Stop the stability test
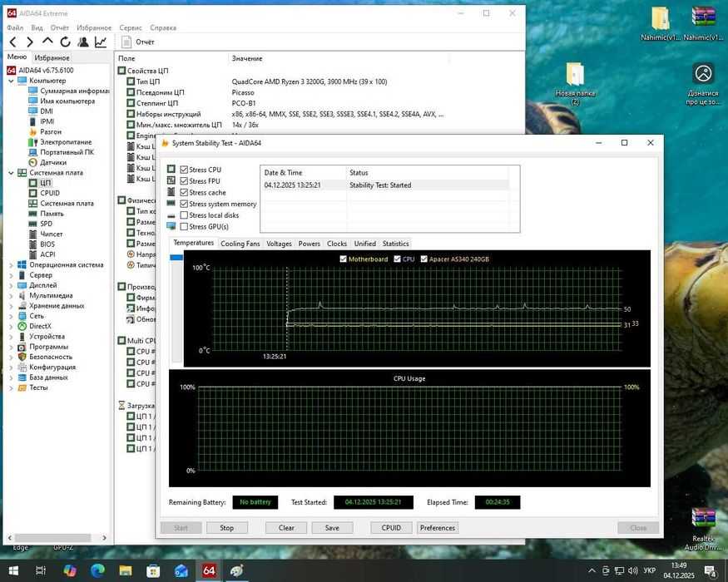Image resolution: width=728 pixels, height=582 pixels. [x=226, y=528]
